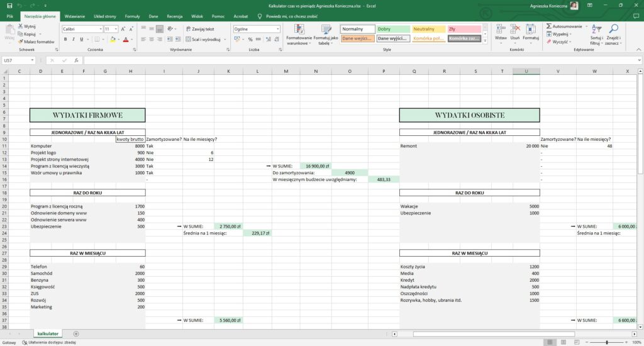
Task: Add a new sheet with plus icon
Action: (76, 333)
